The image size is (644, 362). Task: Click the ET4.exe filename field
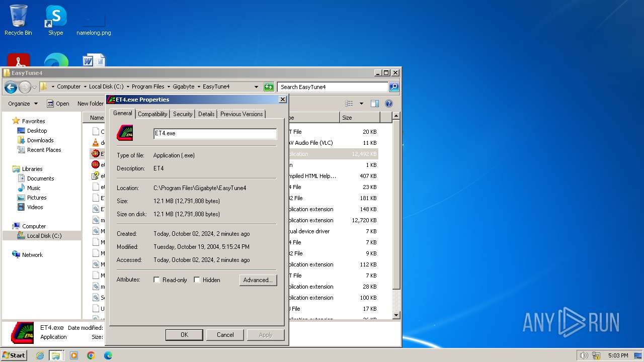pyautogui.click(x=215, y=133)
